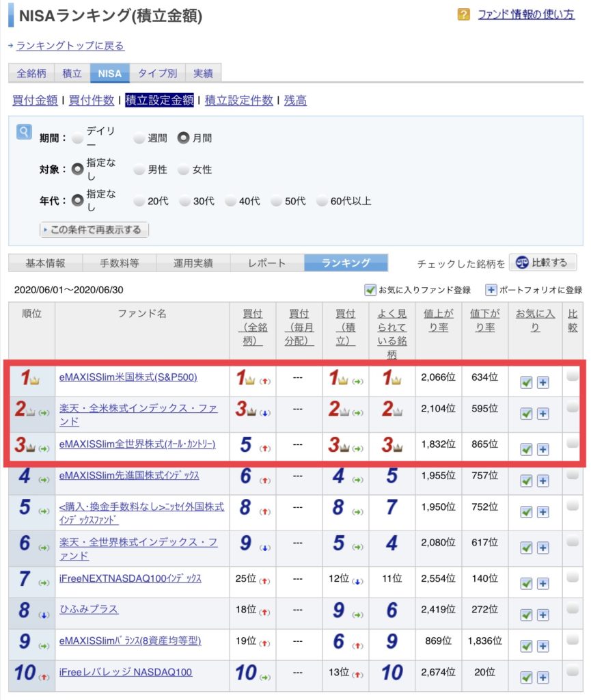
Task: Go back via ランキングトップに戻る link
Action: (70, 46)
